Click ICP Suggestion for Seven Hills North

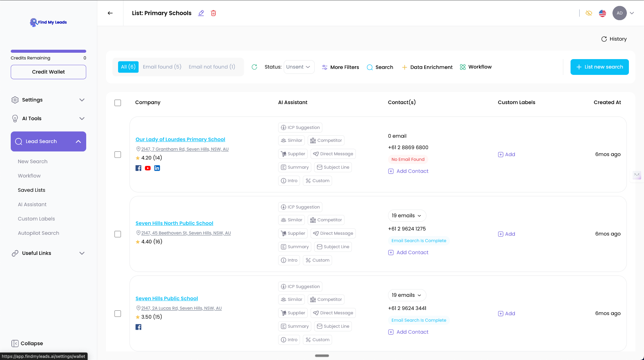pos(300,207)
